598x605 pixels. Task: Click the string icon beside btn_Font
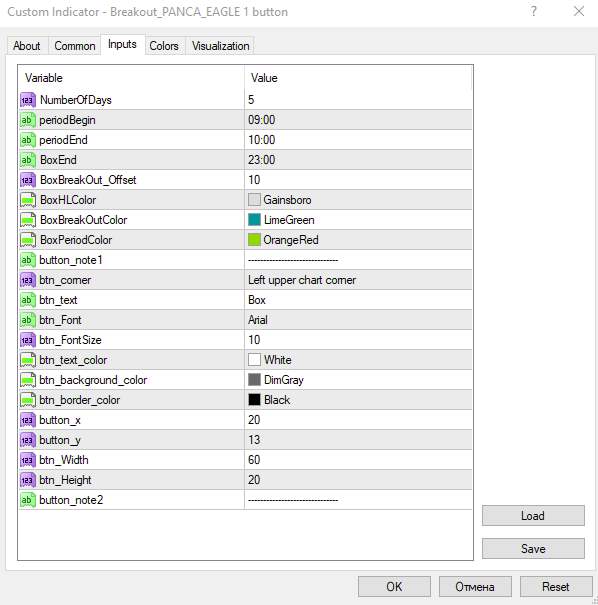[x=28, y=320]
